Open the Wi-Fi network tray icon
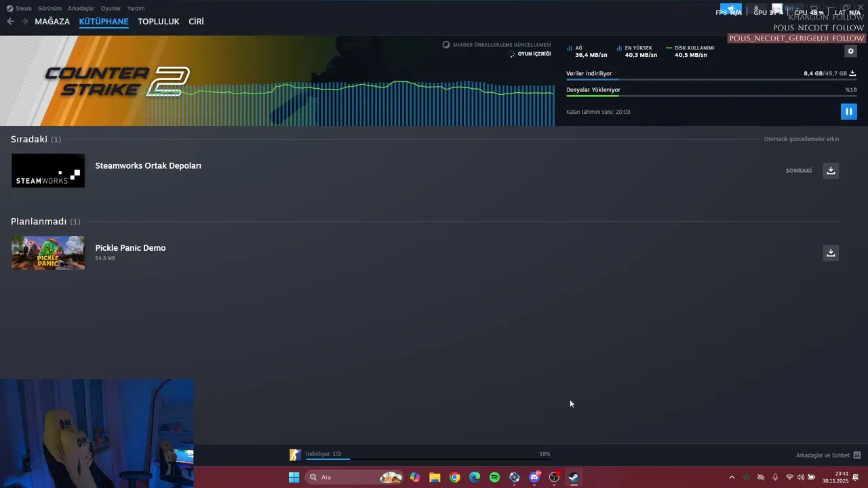Viewport: 868px width, 488px height. click(x=789, y=477)
